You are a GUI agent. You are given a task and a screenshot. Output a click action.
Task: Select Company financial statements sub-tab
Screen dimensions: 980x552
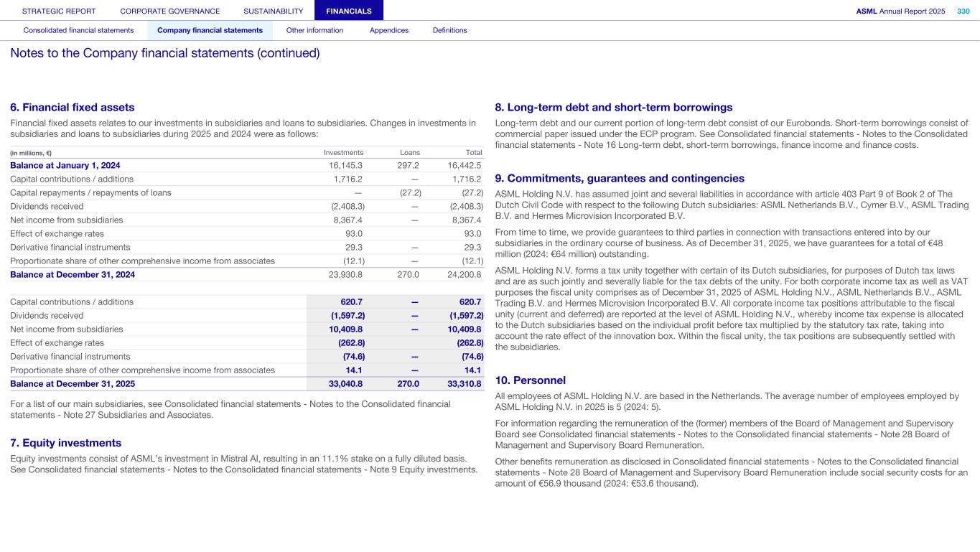pos(210,30)
